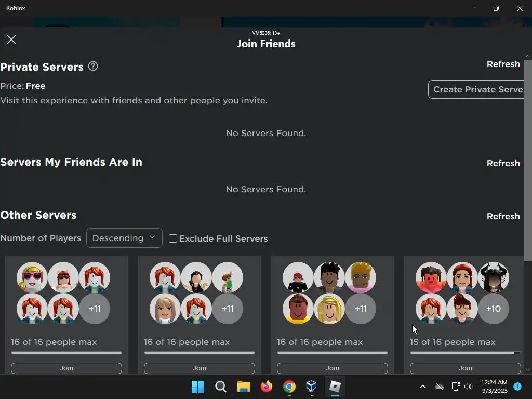Click the +11 more players badge in first server

click(95, 309)
